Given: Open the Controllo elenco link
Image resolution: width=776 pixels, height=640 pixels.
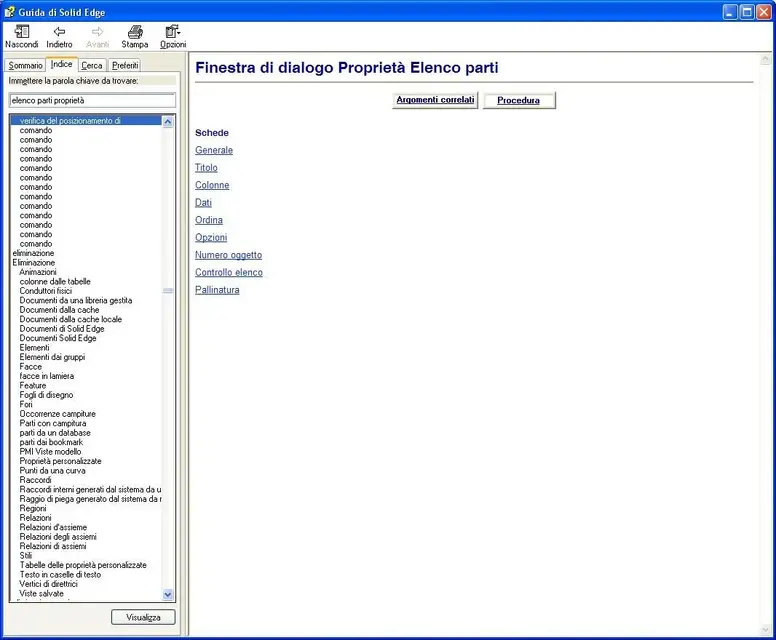Looking at the screenshot, I should pyautogui.click(x=229, y=272).
